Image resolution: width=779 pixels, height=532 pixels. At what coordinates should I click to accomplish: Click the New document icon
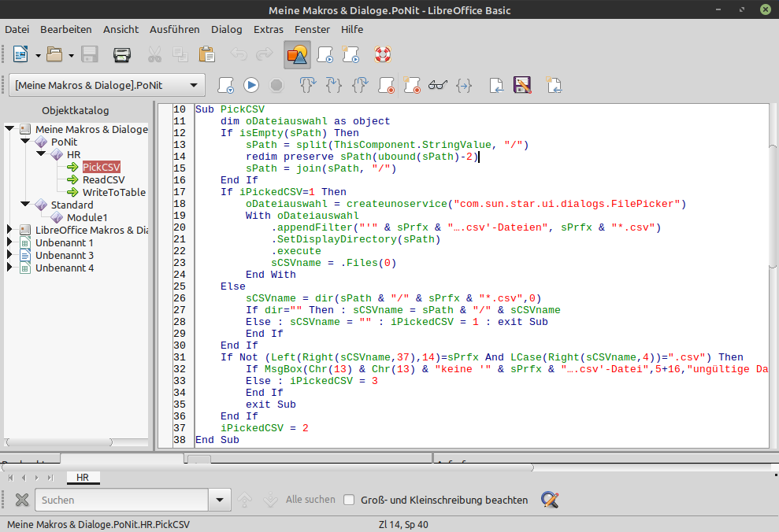pos(20,54)
